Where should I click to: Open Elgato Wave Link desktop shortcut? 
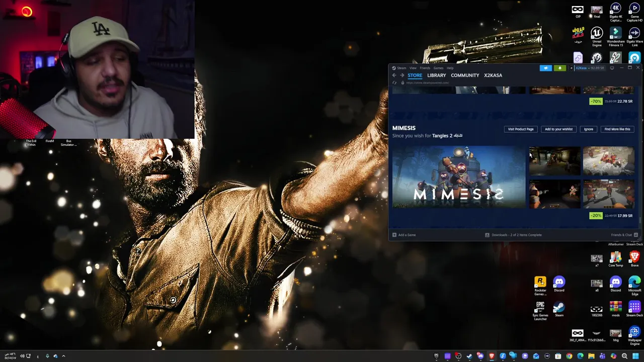click(x=634, y=37)
